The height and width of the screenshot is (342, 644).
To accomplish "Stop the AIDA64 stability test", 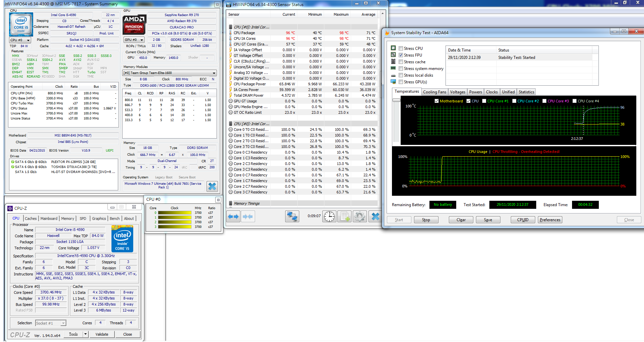I will point(426,220).
